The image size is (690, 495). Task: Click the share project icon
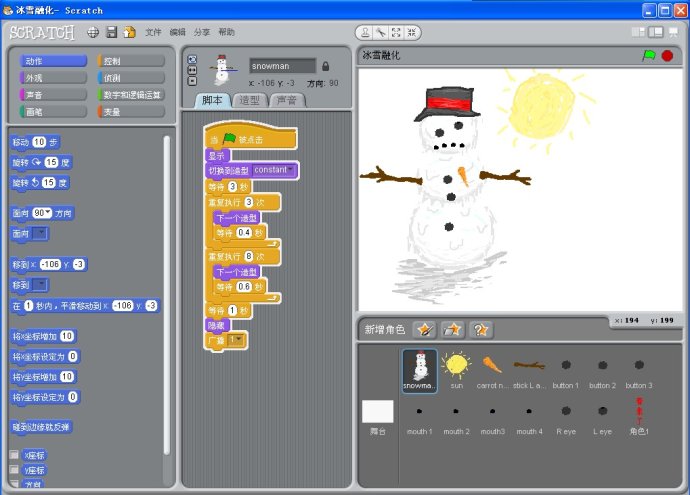pyautogui.click(x=129, y=32)
